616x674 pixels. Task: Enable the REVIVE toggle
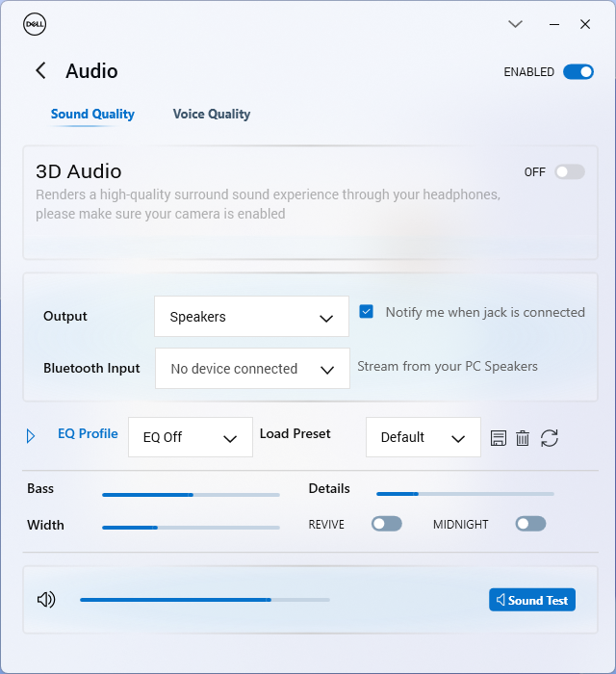pos(386,524)
